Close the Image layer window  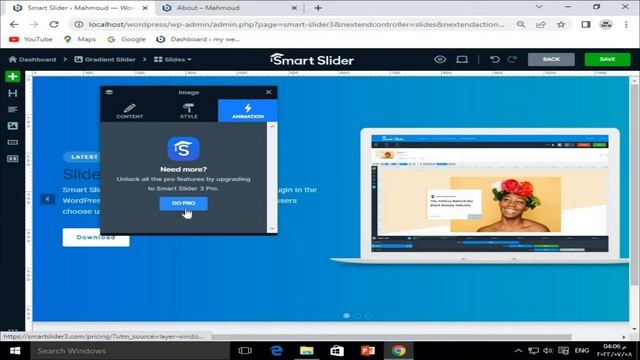tap(269, 92)
